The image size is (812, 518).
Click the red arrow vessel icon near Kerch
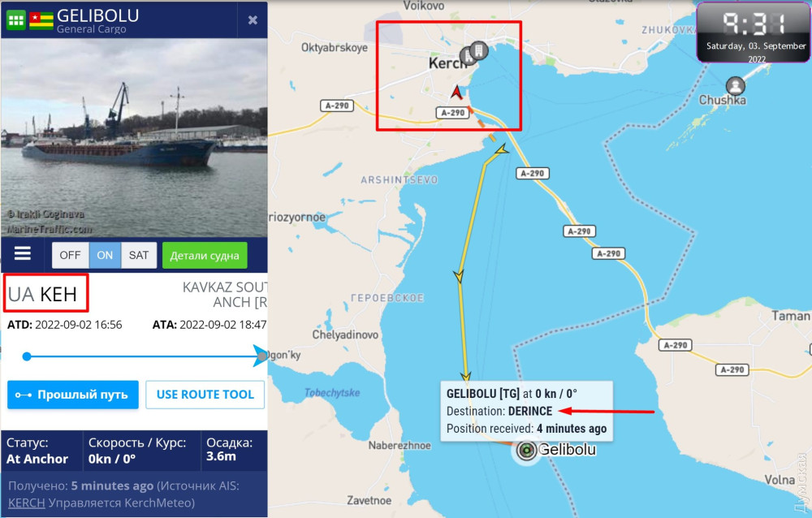tap(456, 93)
